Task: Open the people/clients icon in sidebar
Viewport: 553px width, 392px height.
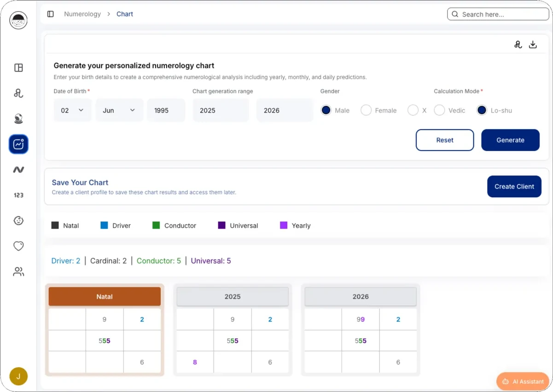Action: tap(18, 271)
